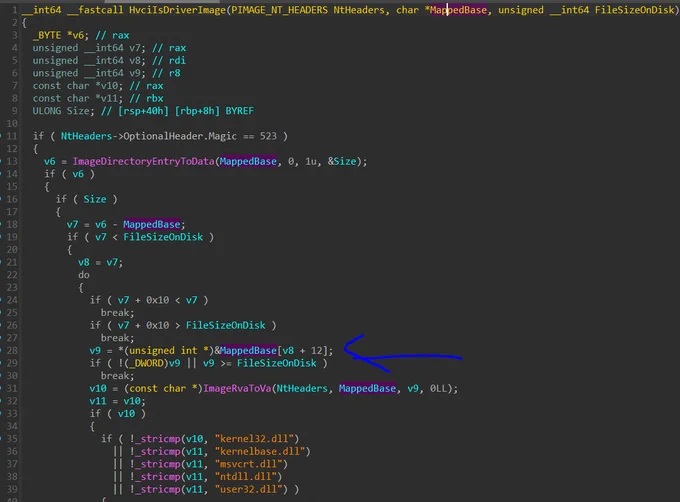Click MappedBase parameter in the function signature

pos(458,10)
